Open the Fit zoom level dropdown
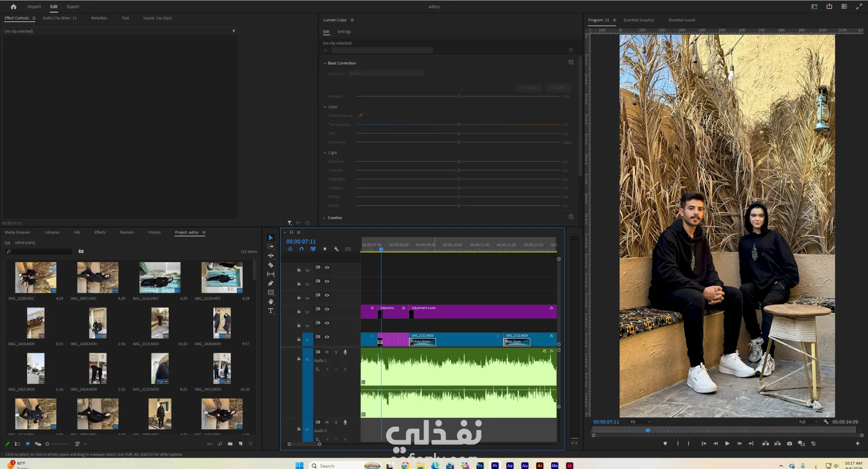The height and width of the screenshot is (469, 868). tap(641, 422)
